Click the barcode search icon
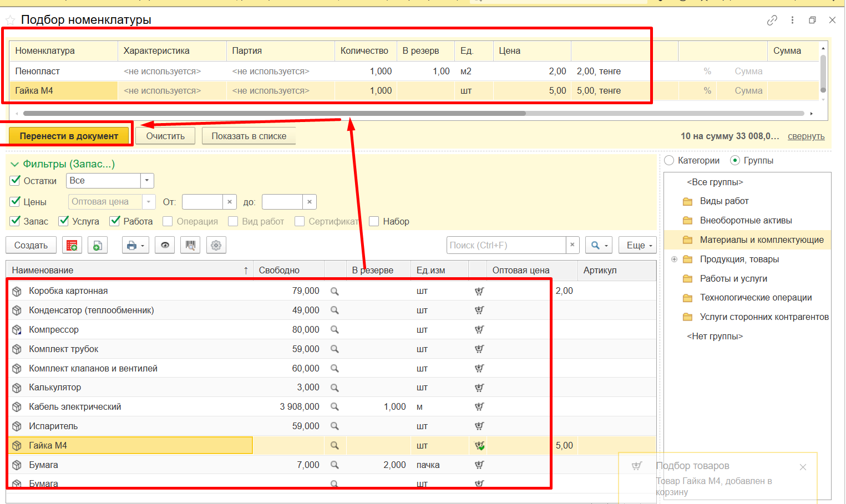Viewport: 846px width, 504px height. coord(190,245)
